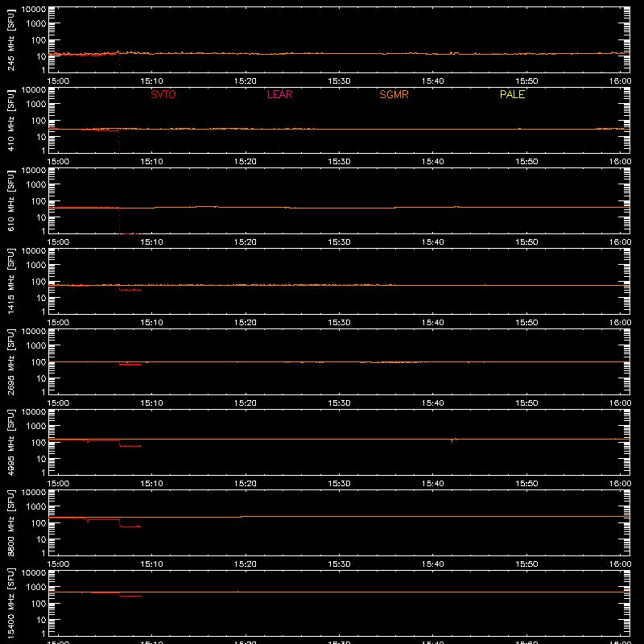Screen dimensions: 644x644
Task: Click the lowest red SVTO step in 8800 MHz plot
Action: 130,526
